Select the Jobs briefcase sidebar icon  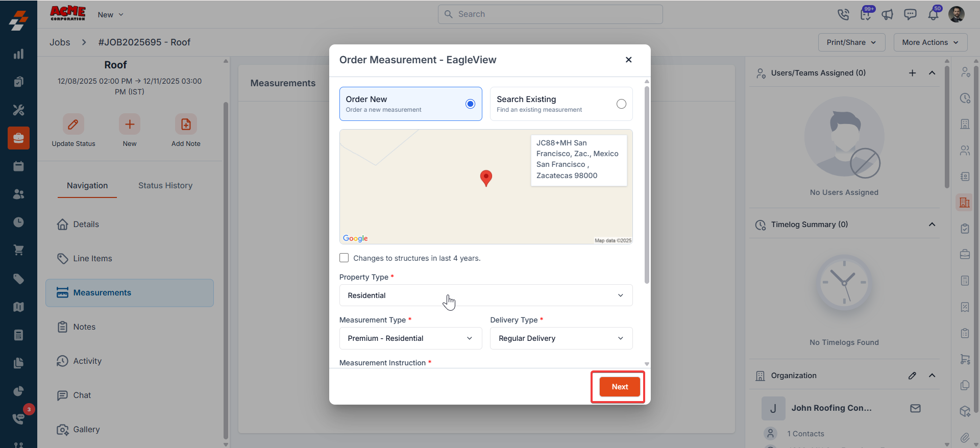(x=18, y=138)
